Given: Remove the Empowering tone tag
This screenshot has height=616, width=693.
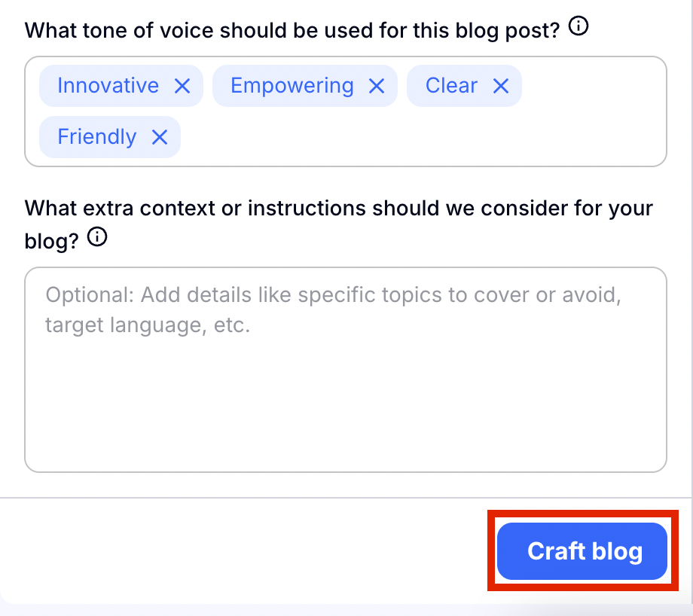Looking at the screenshot, I should click(x=377, y=86).
